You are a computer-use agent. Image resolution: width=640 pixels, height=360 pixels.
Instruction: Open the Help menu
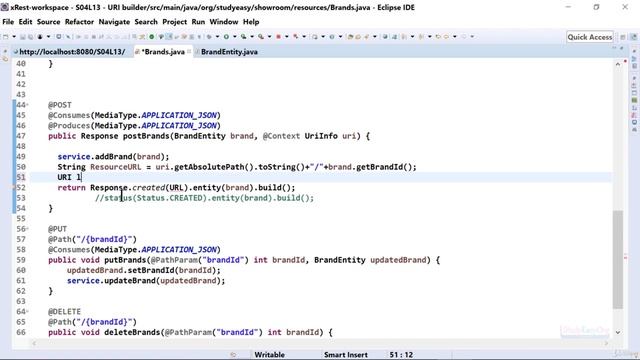(251, 22)
